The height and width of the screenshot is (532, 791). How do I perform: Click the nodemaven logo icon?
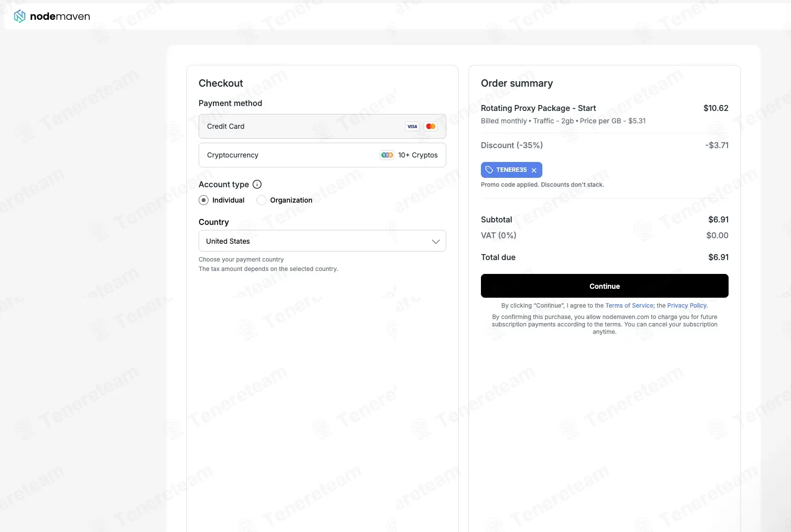coord(19,16)
